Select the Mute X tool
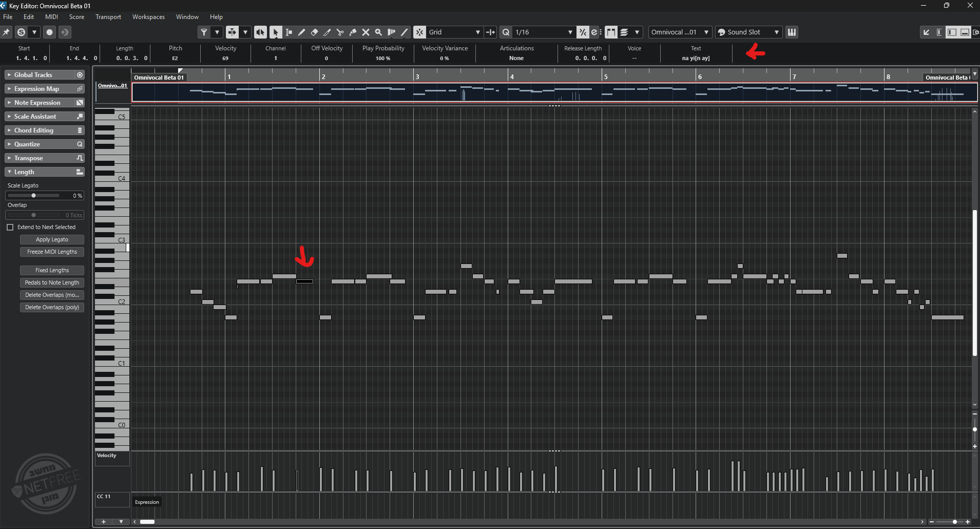The height and width of the screenshot is (529, 980). click(x=366, y=32)
